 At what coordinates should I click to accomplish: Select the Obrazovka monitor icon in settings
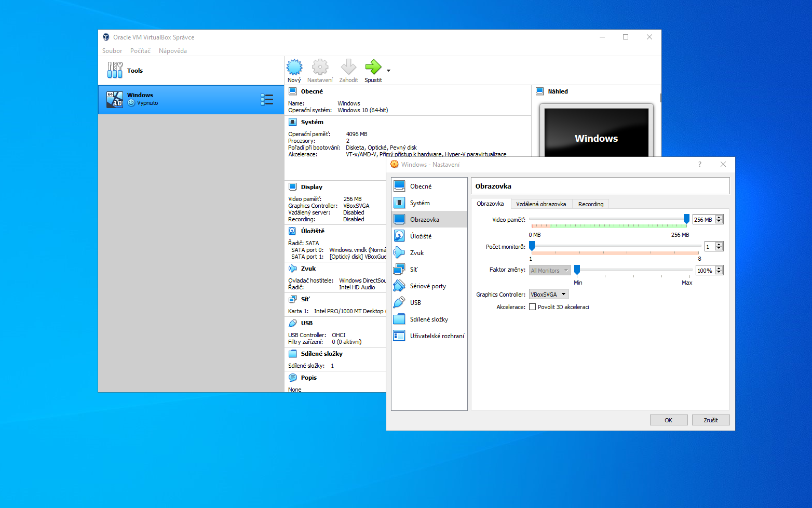[399, 219]
